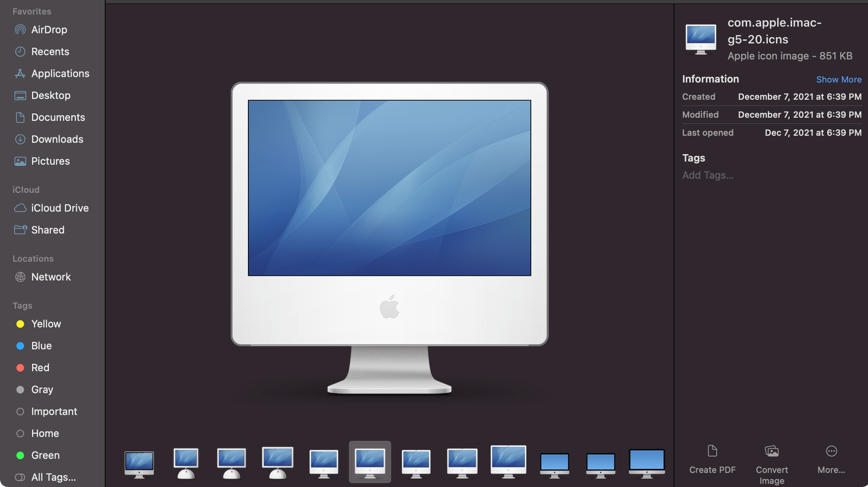Select the Yellow tag label
Screen dimensions: 868x487
[47, 323]
